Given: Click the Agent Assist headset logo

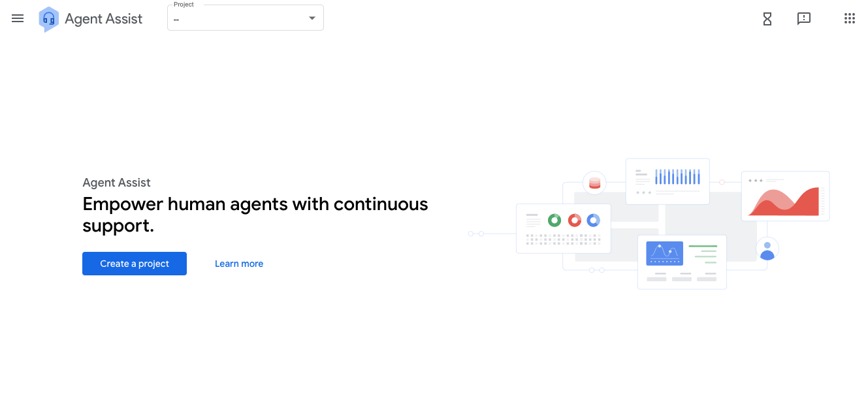Looking at the screenshot, I should (x=48, y=19).
